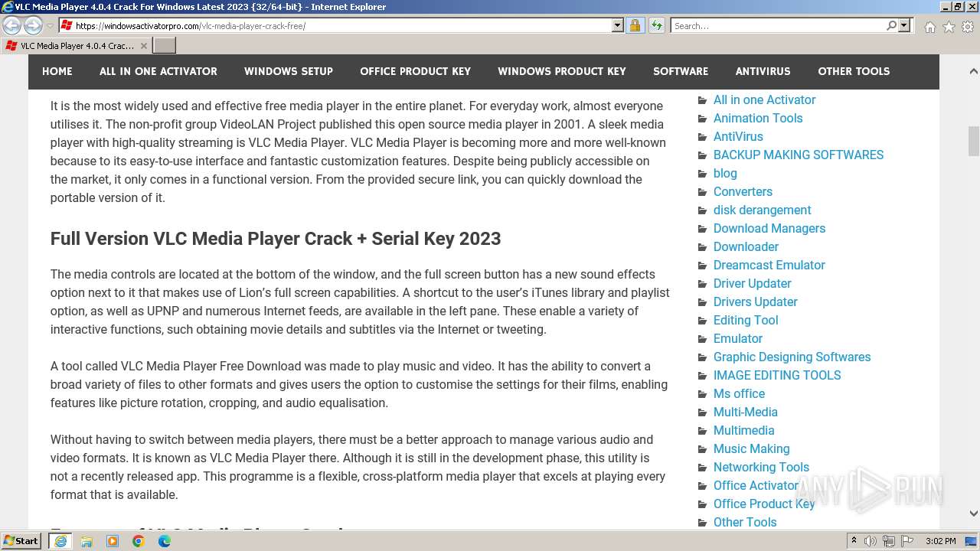Open the security lock report icon

(x=635, y=26)
